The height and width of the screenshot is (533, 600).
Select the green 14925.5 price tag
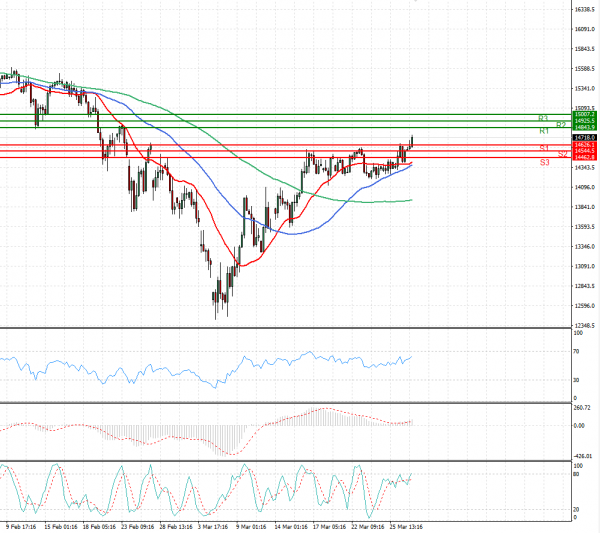click(585, 121)
